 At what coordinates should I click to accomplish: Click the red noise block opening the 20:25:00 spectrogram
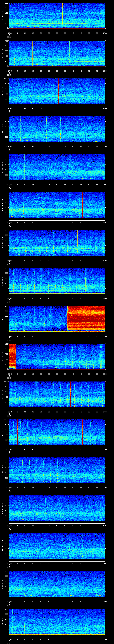pos(12,356)
